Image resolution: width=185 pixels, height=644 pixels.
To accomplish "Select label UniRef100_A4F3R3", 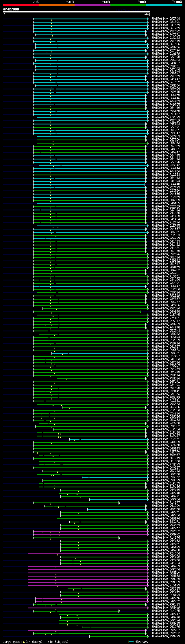I will point(166,124).
